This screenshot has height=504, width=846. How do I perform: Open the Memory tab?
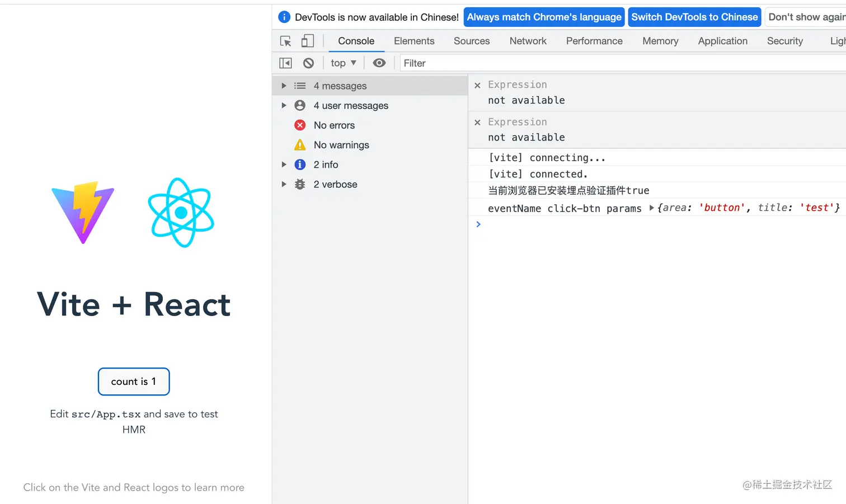click(x=660, y=41)
